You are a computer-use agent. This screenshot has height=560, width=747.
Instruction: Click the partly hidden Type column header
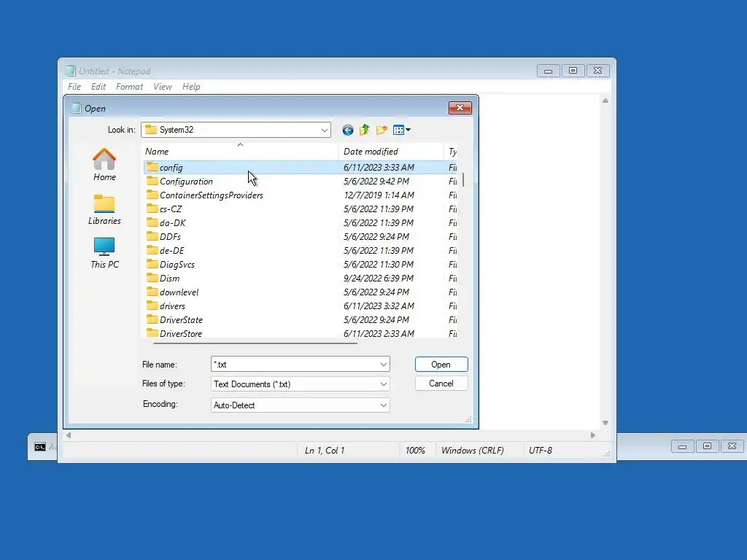[x=451, y=152]
